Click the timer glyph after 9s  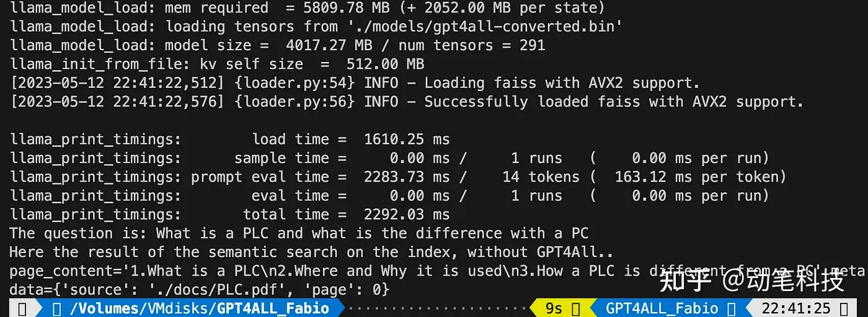575,308
